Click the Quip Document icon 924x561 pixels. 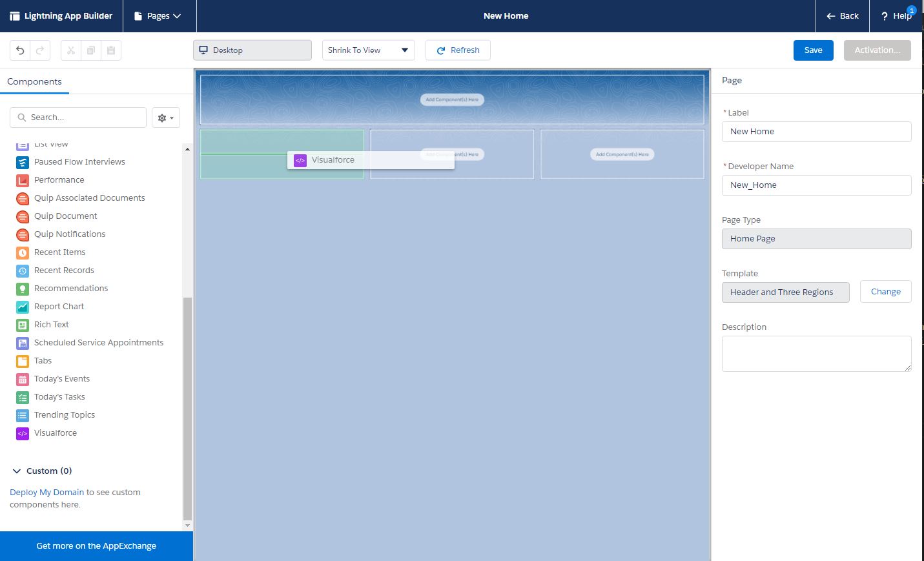23,216
